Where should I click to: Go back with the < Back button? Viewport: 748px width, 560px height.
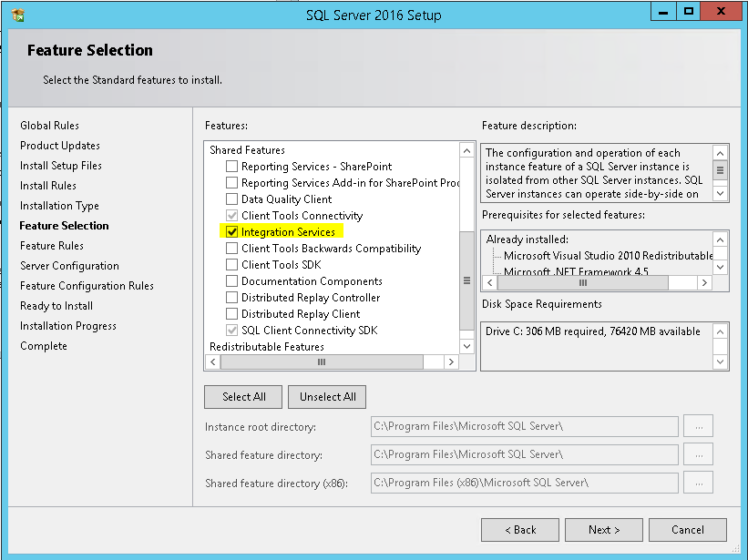click(520, 530)
